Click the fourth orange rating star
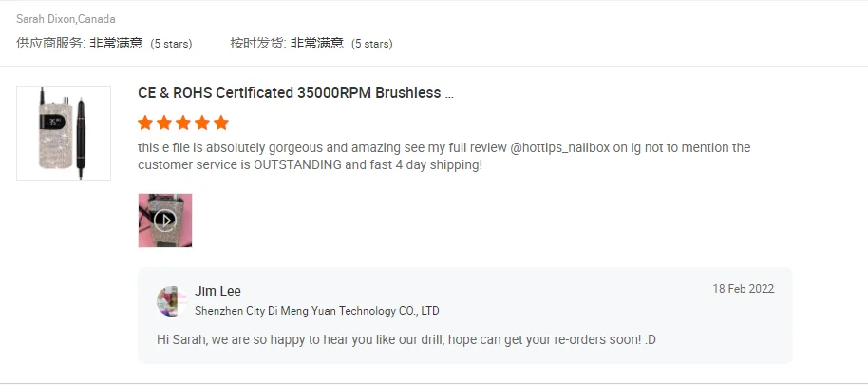The height and width of the screenshot is (385, 868). [x=202, y=123]
